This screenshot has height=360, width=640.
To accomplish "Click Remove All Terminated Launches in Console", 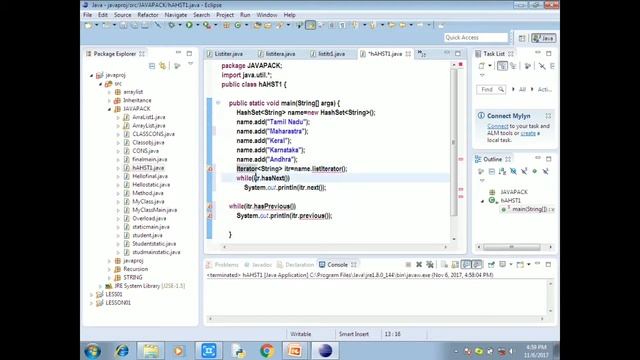I will click(430, 264).
